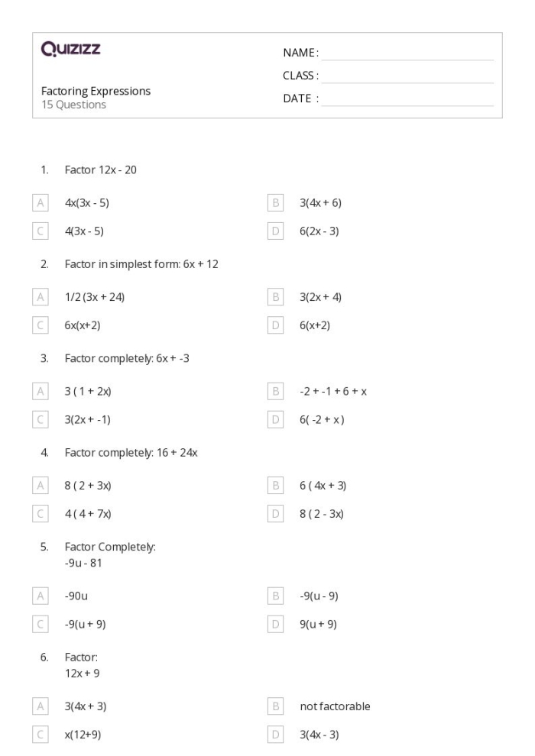Image resolution: width=535 pixels, height=756 pixels.
Task: Click the DATE input line
Action: (407, 99)
